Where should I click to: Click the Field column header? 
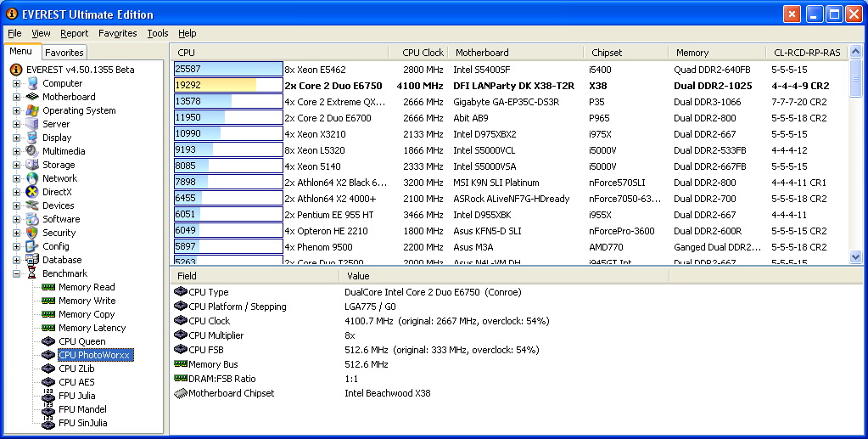tap(254, 275)
